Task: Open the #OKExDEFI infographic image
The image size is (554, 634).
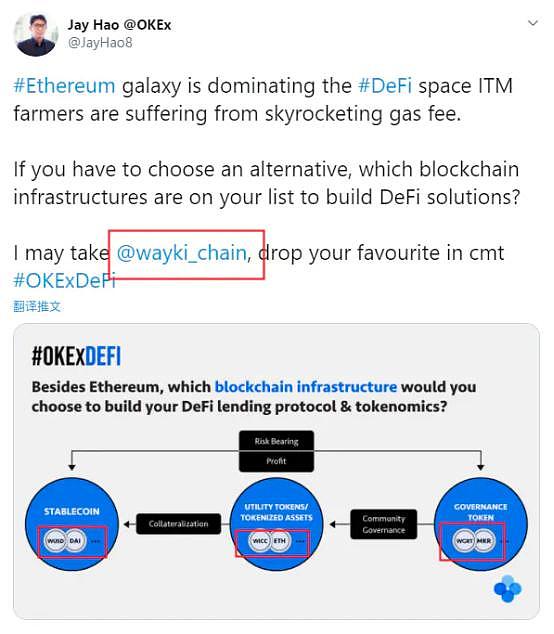Action: click(x=276, y=471)
